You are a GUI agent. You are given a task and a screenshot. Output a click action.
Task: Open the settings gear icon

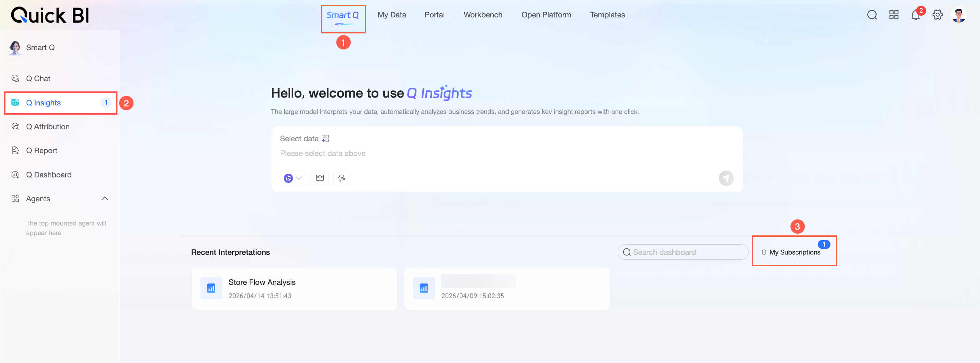[x=937, y=15]
